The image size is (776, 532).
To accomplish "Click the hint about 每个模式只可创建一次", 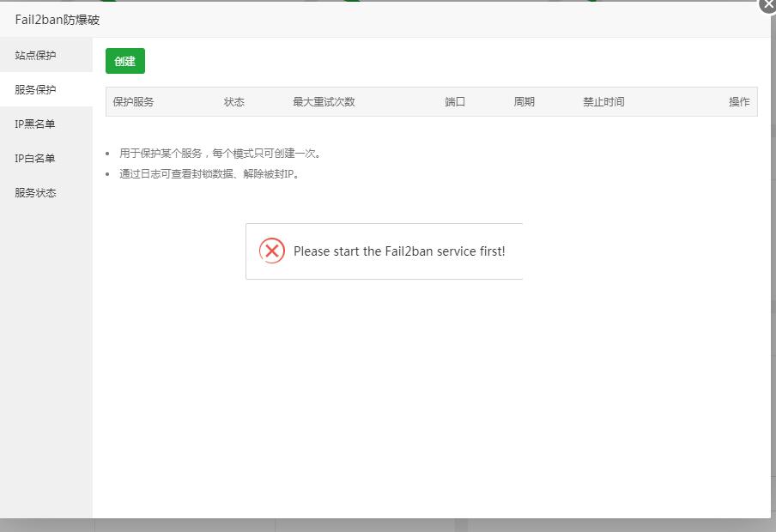I will pyautogui.click(x=221, y=154).
